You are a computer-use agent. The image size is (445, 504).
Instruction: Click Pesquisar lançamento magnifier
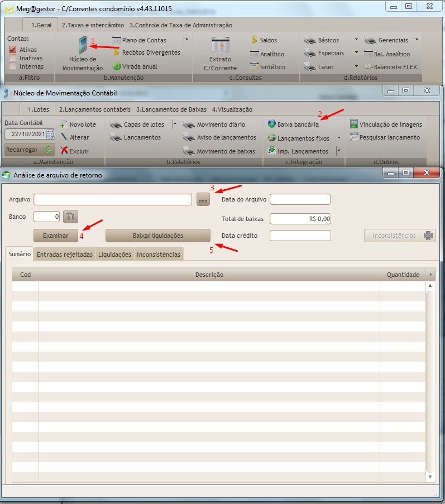[x=354, y=137]
